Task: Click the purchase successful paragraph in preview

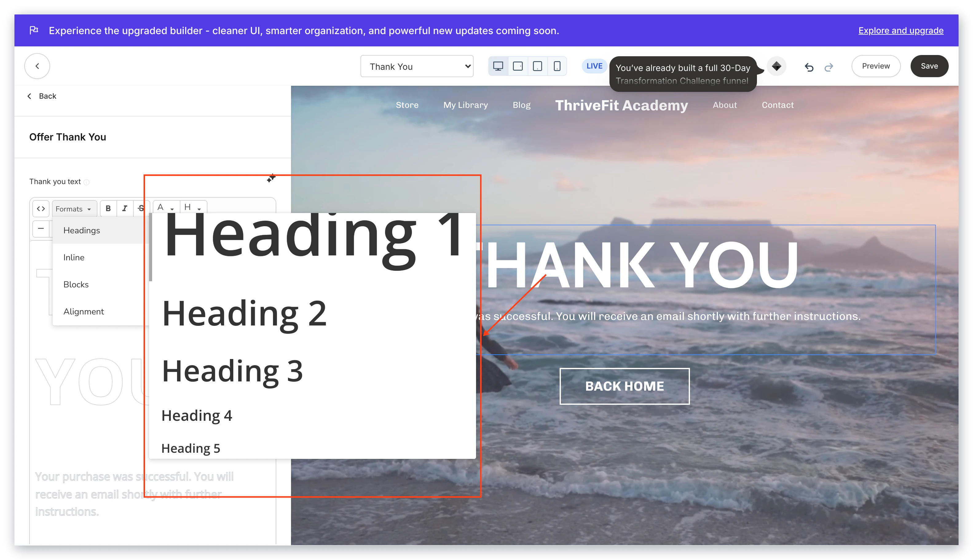Action: 668,316
